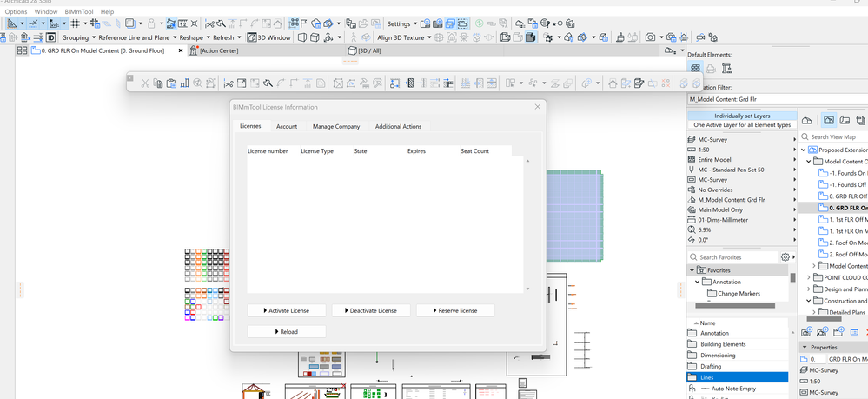This screenshot has height=399, width=868.
Task: Open the tab overview grid icon
Action: [21, 51]
